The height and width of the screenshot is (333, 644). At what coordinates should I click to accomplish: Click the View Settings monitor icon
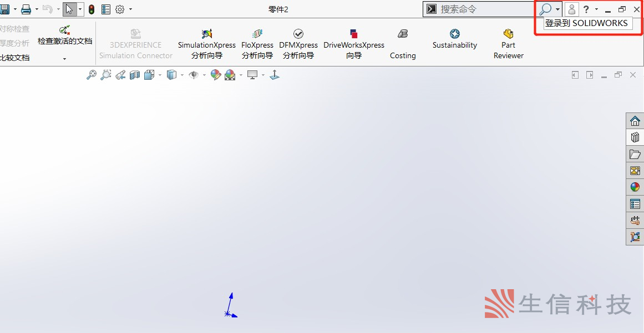click(x=252, y=75)
